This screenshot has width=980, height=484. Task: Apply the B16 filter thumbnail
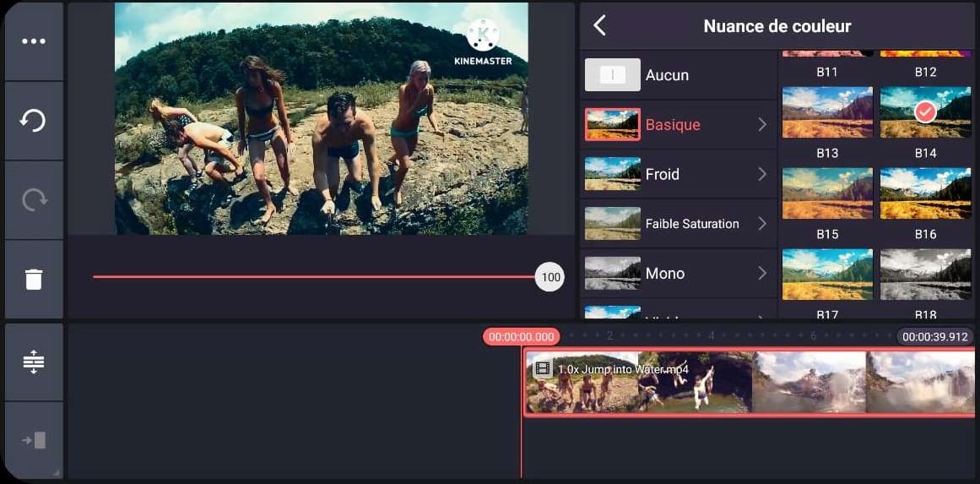click(x=925, y=193)
